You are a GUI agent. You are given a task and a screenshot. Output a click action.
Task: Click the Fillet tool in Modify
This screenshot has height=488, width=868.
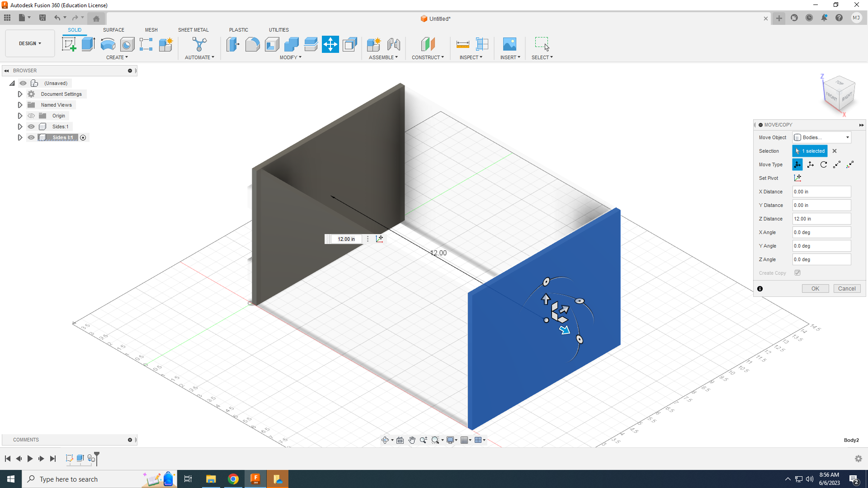(x=252, y=44)
